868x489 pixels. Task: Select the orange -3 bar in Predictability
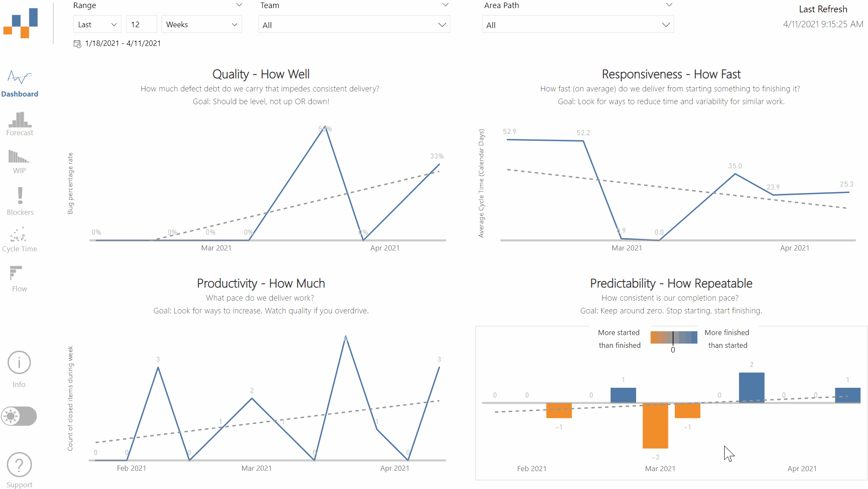(655, 426)
